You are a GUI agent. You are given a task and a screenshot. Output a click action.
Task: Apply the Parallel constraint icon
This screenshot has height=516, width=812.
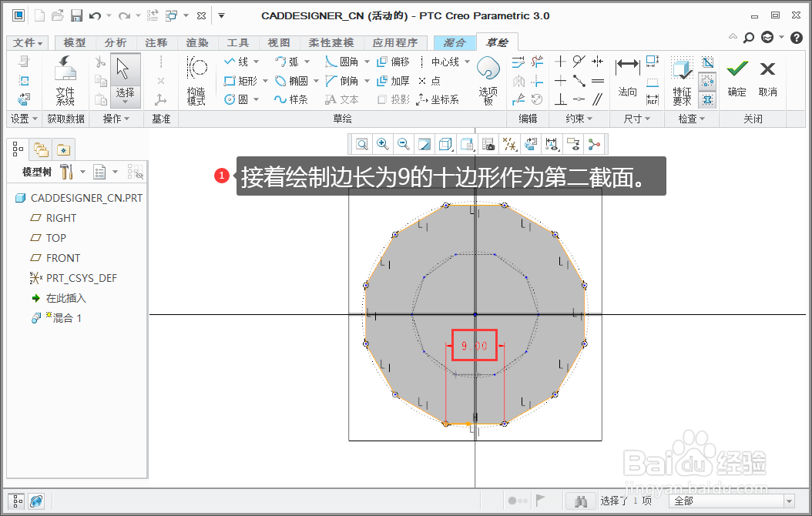pos(598,99)
